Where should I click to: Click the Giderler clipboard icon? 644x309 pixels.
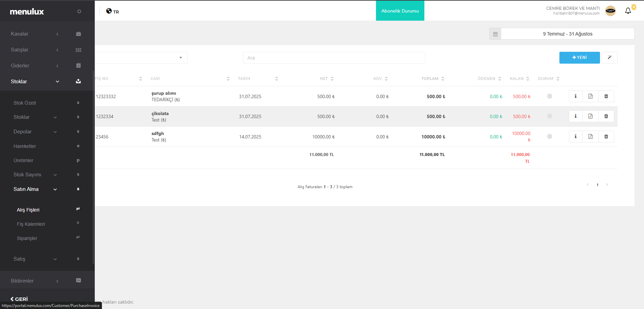point(79,66)
